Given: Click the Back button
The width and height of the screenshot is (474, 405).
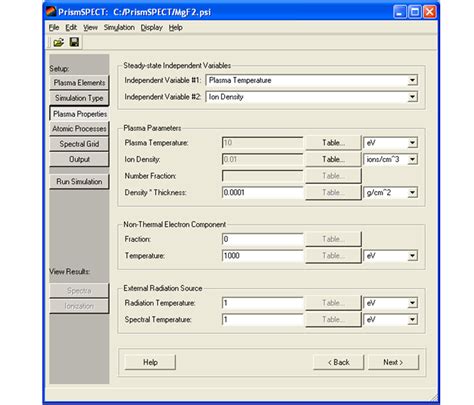Looking at the screenshot, I should coord(339,362).
